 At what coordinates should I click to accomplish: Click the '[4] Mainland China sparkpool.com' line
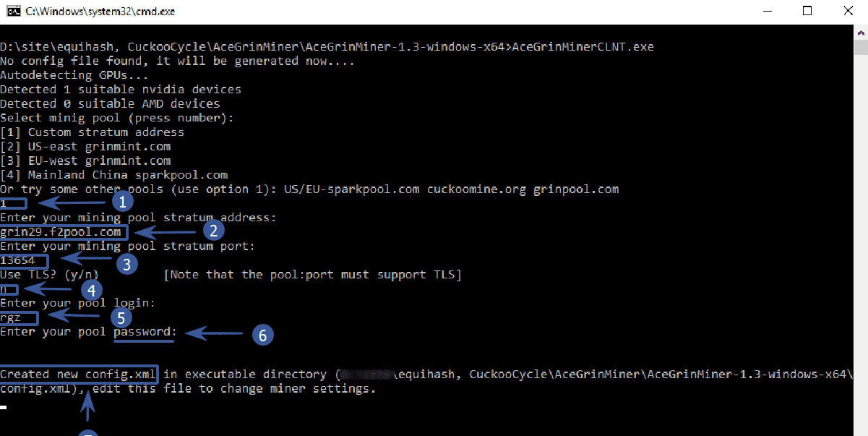click(113, 175)
